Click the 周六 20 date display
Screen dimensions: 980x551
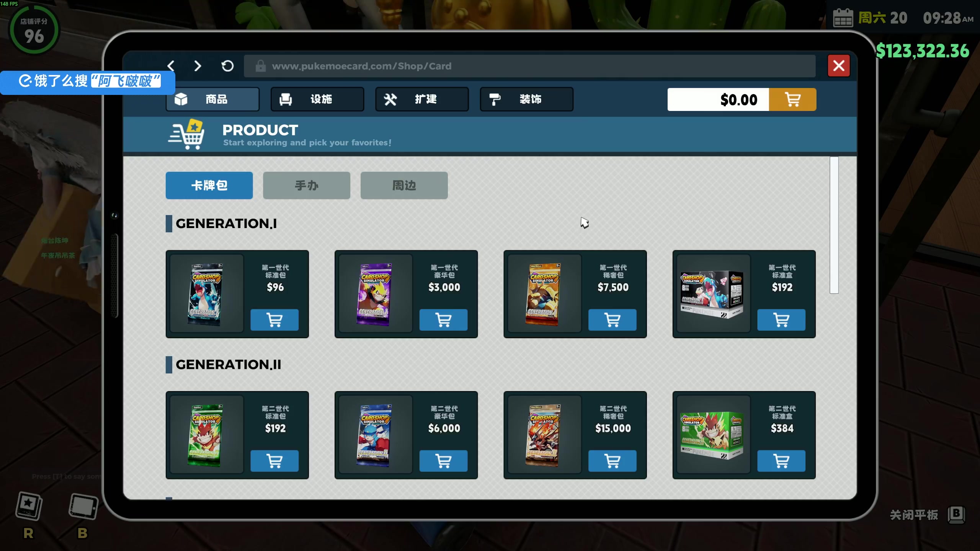882,18
